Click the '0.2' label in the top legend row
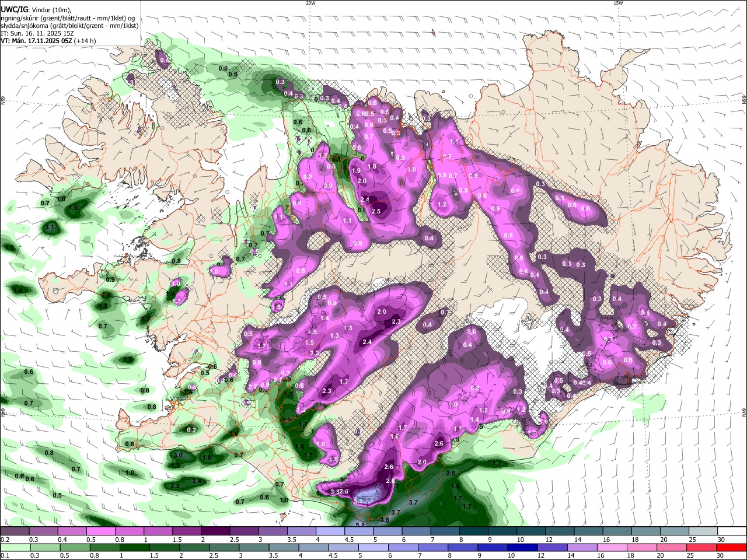 click(x=5, y=540)
